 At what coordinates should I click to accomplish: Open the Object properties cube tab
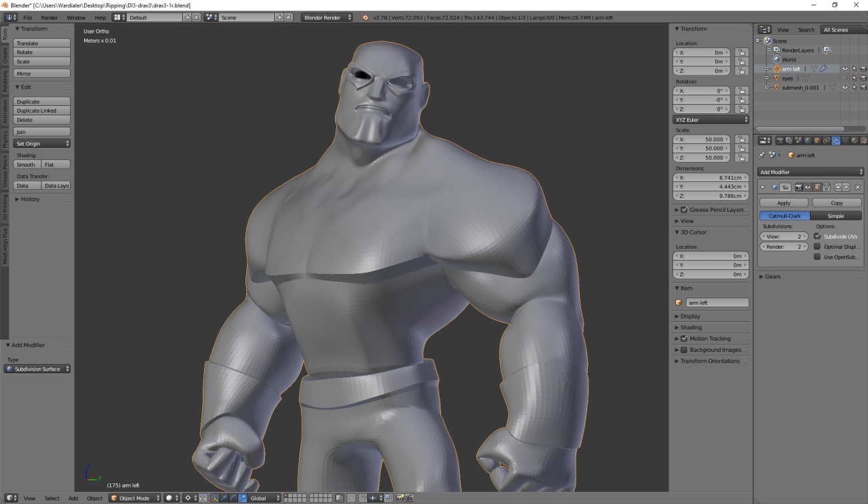pyautogui.click(x=817, y=141)
